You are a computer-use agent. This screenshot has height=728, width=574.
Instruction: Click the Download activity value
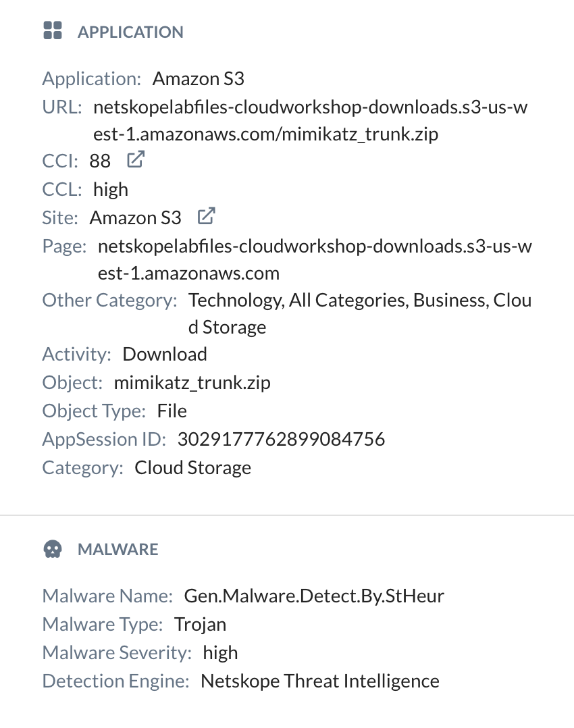coord(164,353)
